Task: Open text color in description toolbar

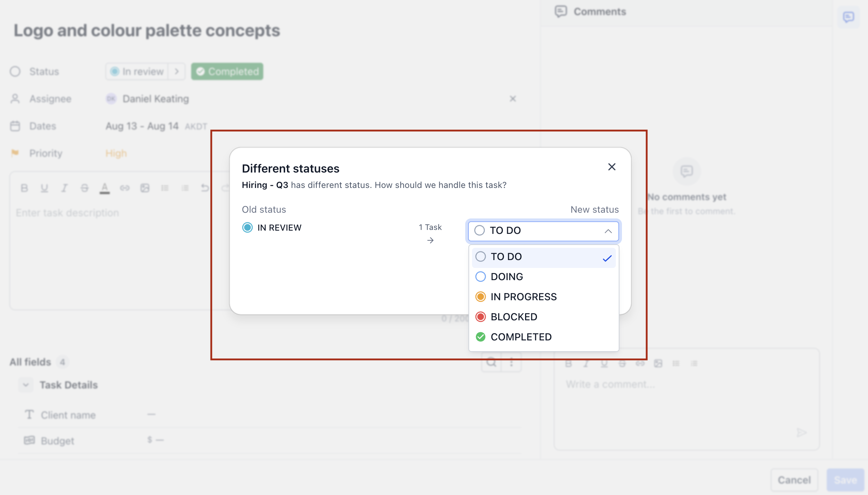Action: (105, 188)
